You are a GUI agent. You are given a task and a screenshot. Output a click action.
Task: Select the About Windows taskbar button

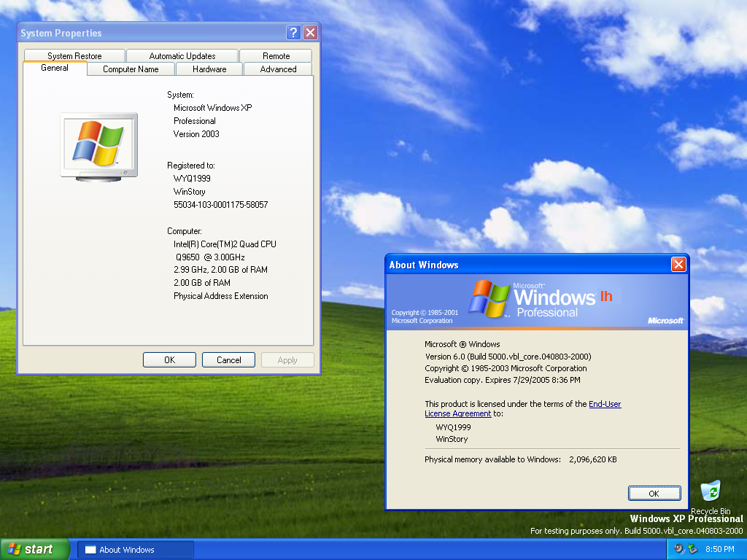(x=136, y=550)
